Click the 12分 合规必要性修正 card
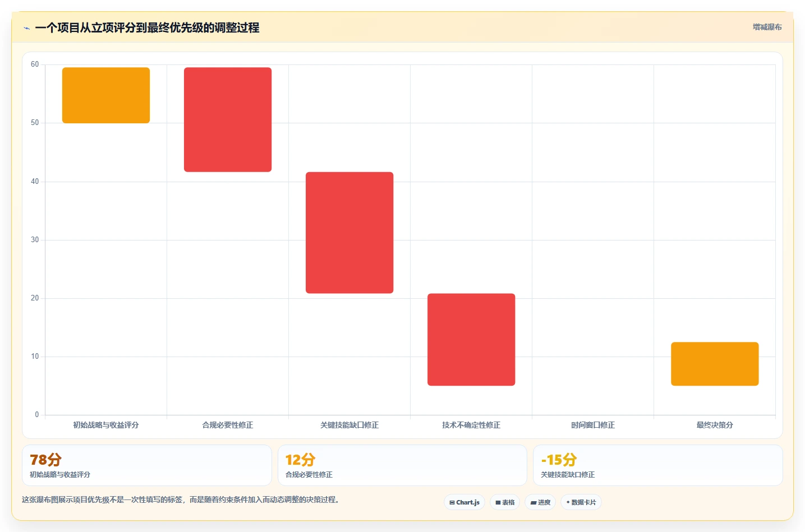 (402, 465)
